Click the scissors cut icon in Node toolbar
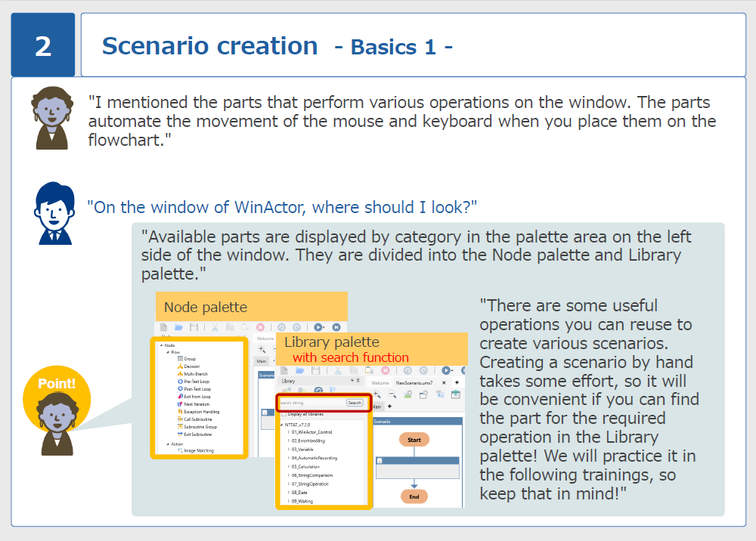The image size is (756, 541). (x=214, y=328)
